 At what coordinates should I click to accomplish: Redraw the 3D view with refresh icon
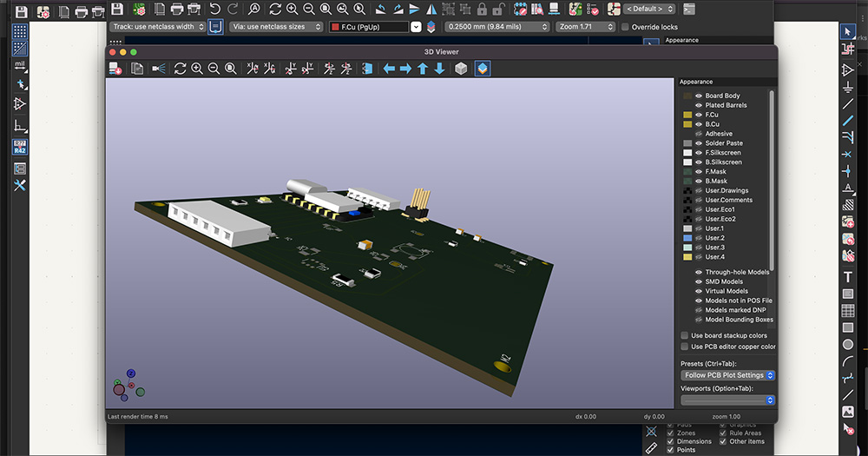pyautogui.click(x=180, y=68)
